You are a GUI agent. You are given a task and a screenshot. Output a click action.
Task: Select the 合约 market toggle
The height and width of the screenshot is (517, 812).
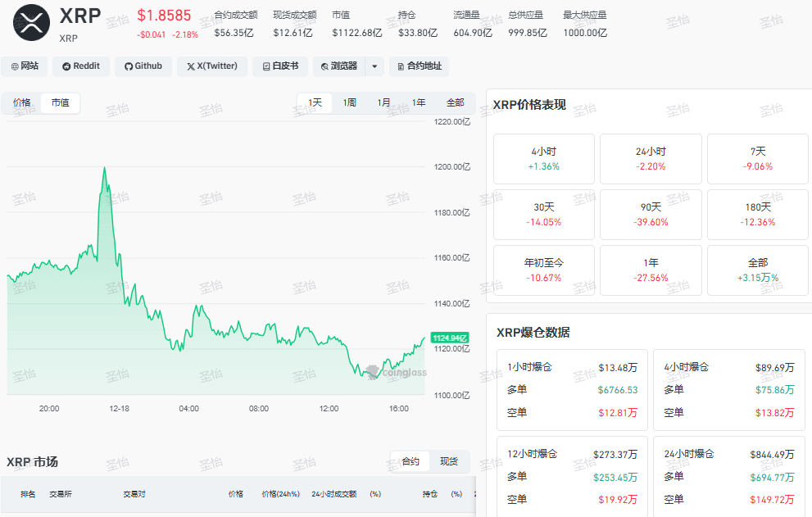tap(411, 461)
